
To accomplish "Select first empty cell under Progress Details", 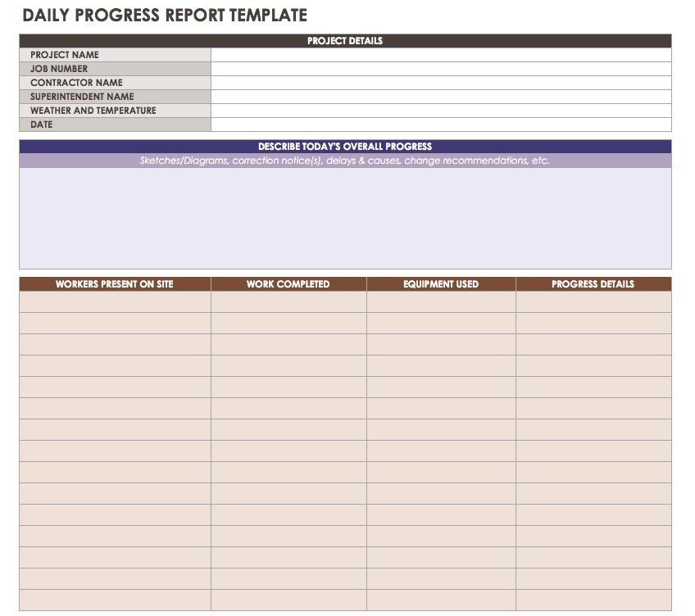I will tap(593, 302).
